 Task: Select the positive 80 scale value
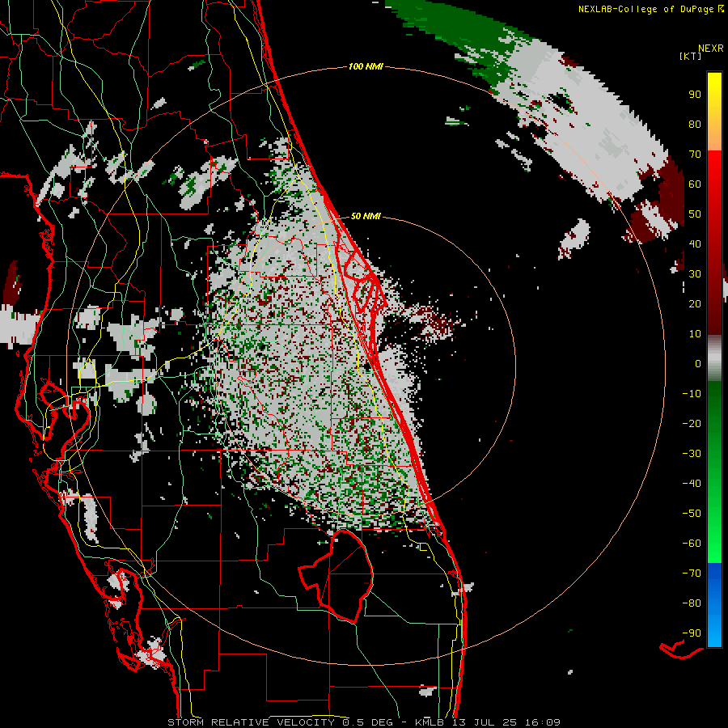695,124
